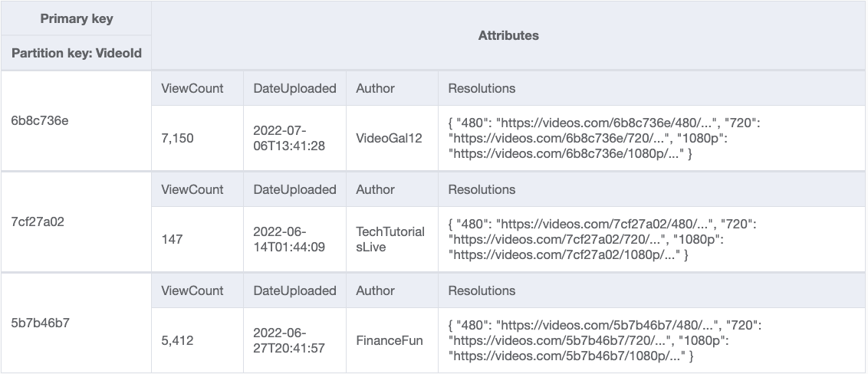Select the 6b8c736e partition key cell
The height and width of the screenshot is (374, 868).
[x=40, y=120]
